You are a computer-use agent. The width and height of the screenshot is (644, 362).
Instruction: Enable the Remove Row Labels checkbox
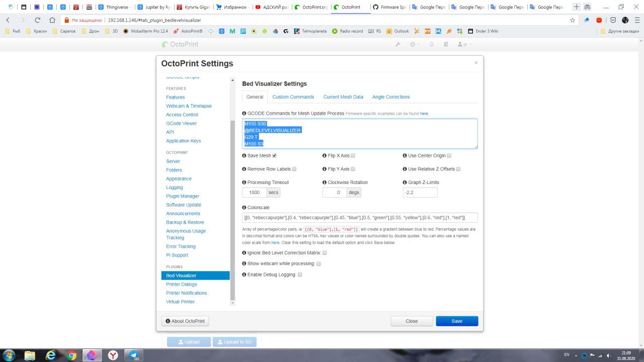tap(294, 169)
